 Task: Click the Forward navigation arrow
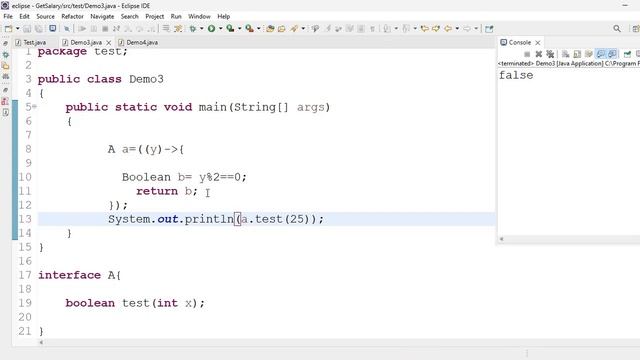pyautogui.click(x=467, y=29)
